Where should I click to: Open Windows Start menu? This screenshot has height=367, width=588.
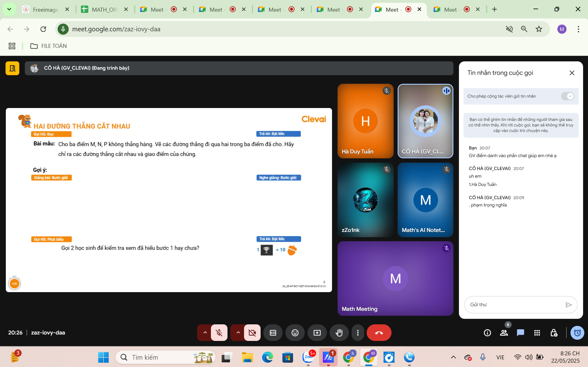coord(103,357)
